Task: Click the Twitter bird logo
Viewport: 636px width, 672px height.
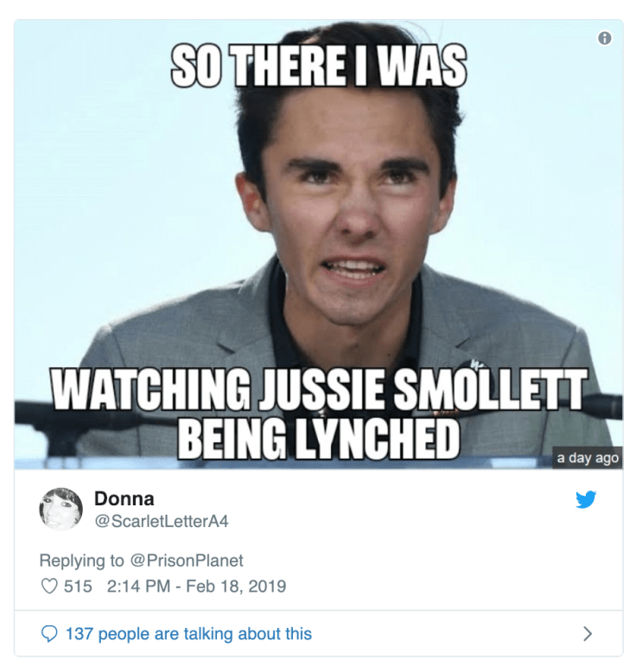Action: [x=586, y=499]
